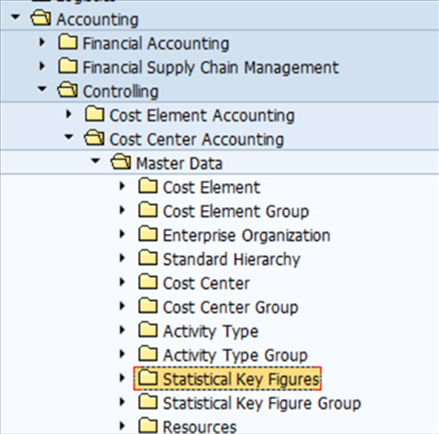Screen dimensions: 439x434
Task: Click the Financial Supply Chain Management folder icon
Action: (x=68, y=66)
